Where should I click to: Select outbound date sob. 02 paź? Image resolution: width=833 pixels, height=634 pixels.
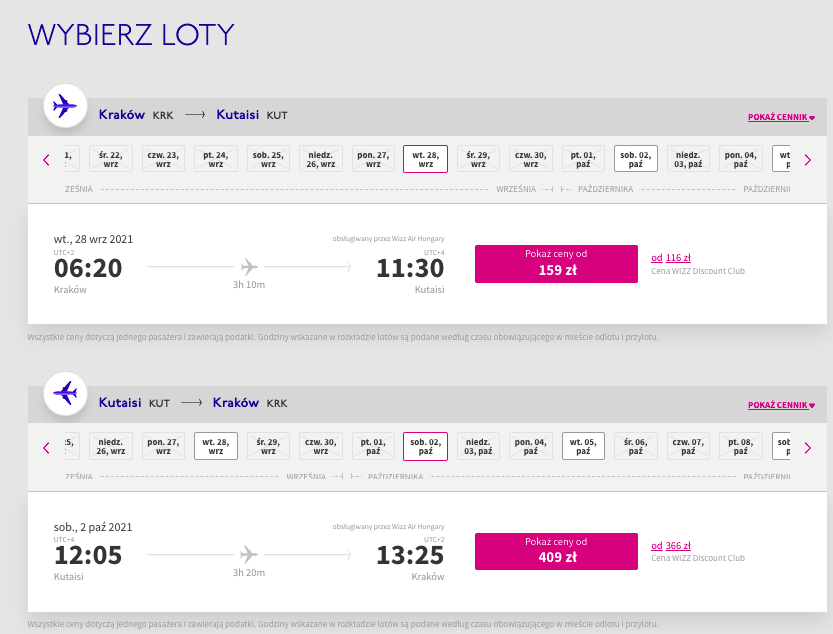coord(636,159)
